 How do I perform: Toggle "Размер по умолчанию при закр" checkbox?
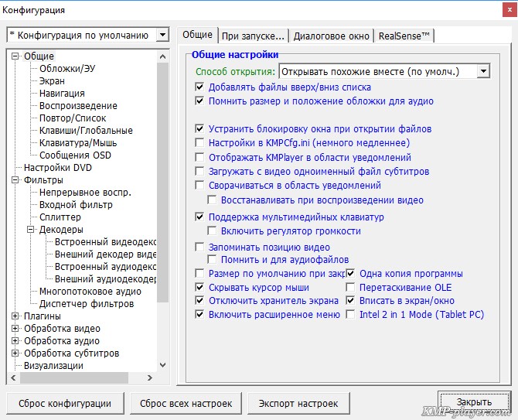(199, 274)
